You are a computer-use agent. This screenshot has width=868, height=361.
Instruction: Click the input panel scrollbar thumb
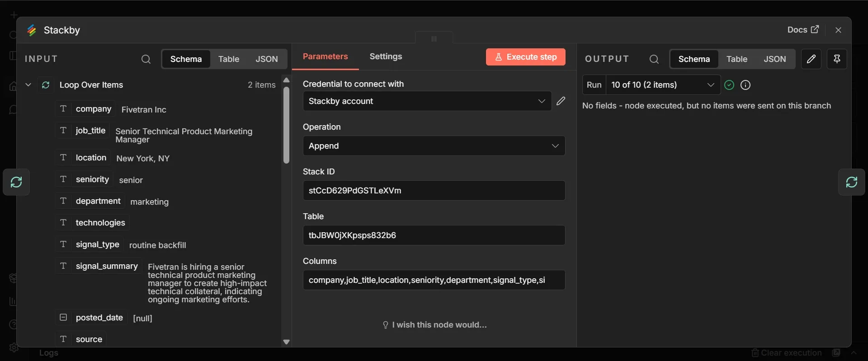[x=286, y=125]
